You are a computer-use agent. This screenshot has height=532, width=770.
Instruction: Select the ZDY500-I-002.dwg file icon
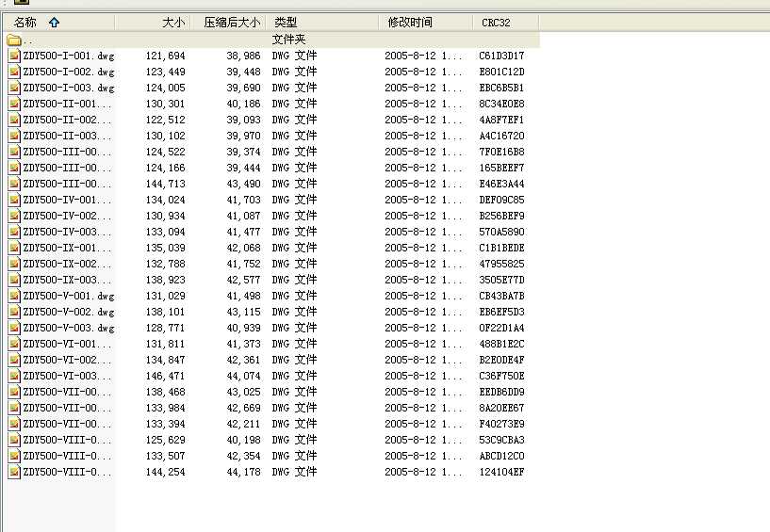(x=14, y=72)
